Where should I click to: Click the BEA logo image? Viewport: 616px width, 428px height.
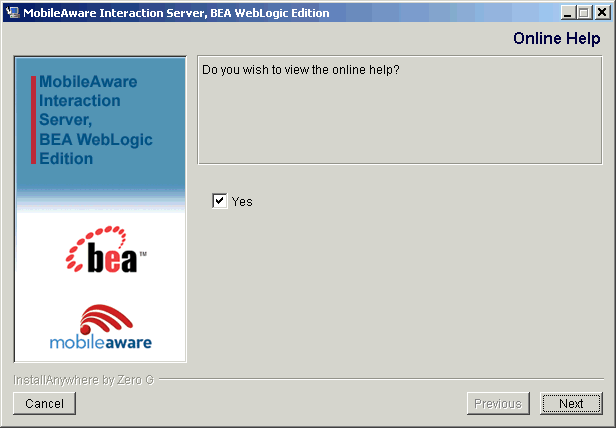click(106, 249)
